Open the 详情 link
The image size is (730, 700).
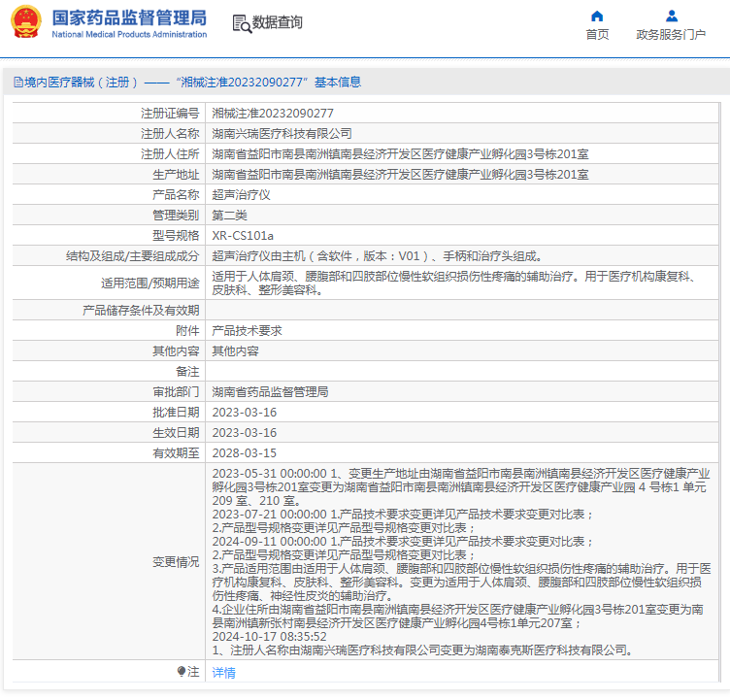[223, 672]
